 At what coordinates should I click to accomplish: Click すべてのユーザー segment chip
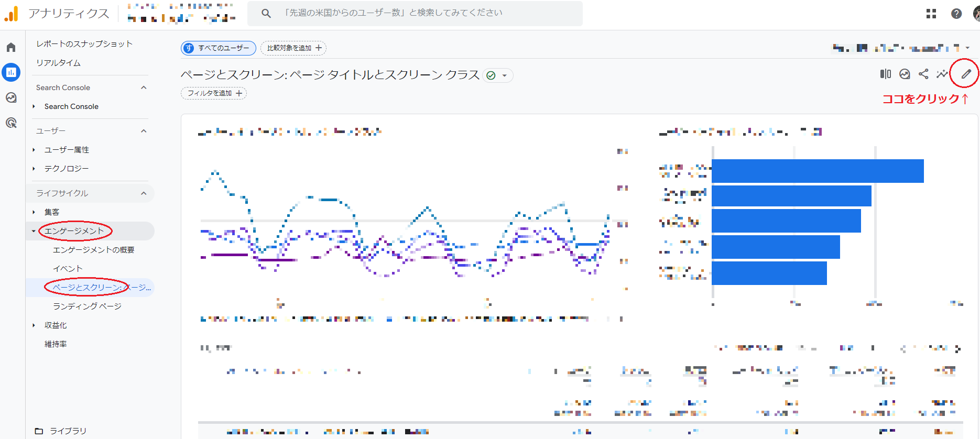219,48
